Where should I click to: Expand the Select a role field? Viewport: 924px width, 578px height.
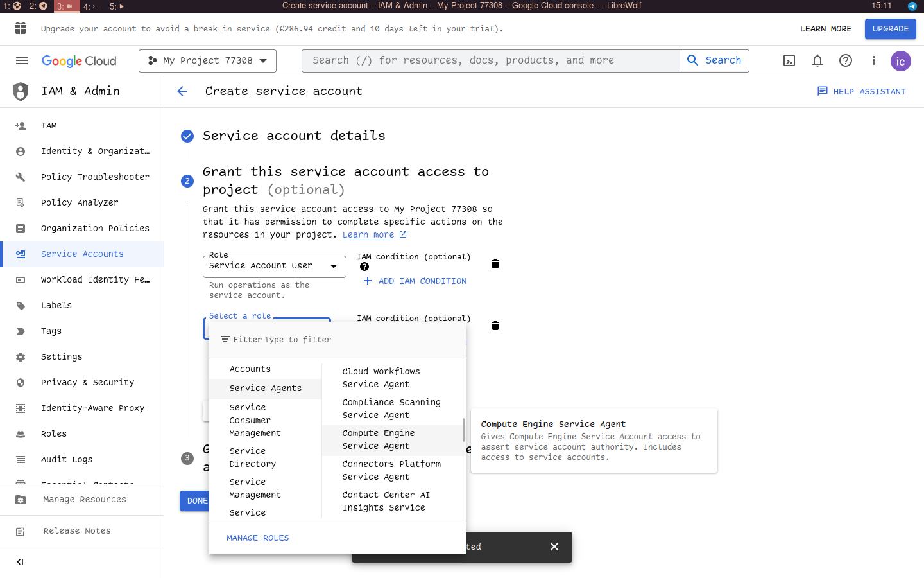pyautogui.click(x=240, y=315)
